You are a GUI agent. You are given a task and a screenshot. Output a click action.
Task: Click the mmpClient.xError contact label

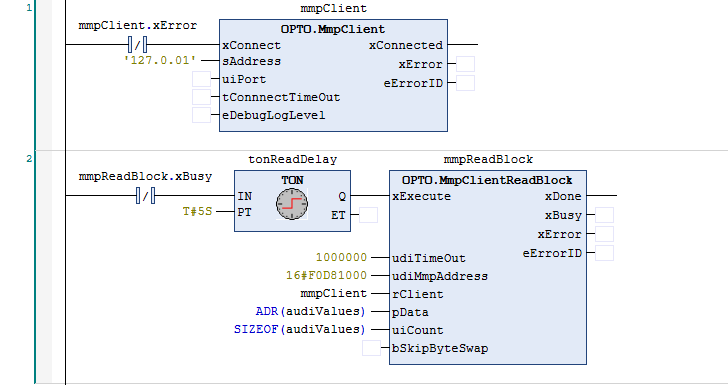tap(137, 26)
